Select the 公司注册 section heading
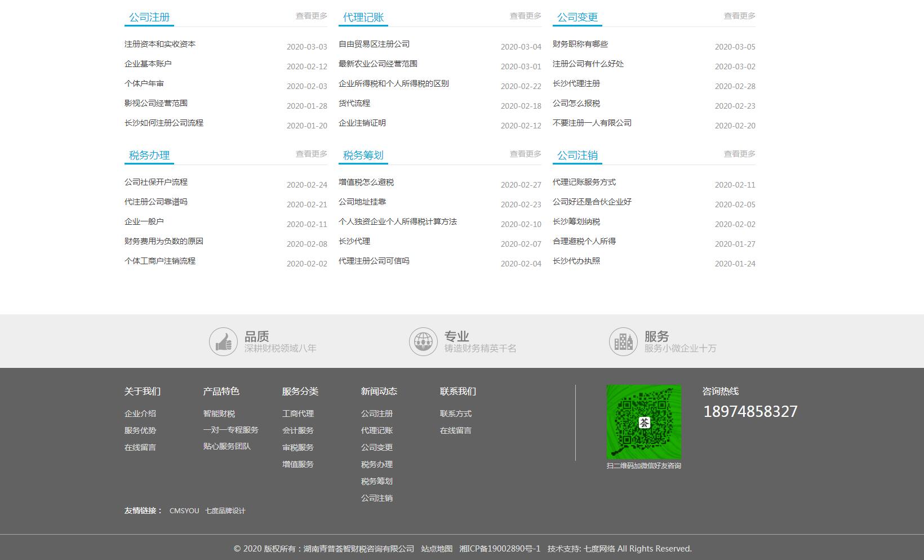924x560 pixels. point(149,17)
